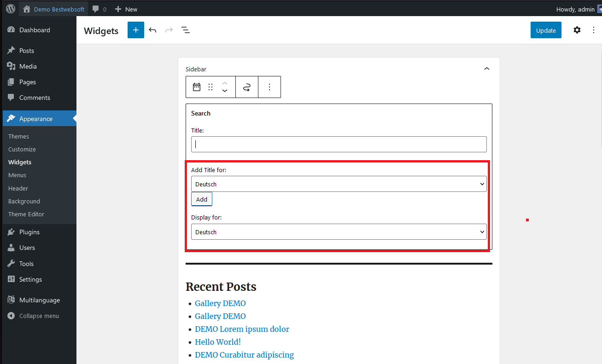Click the Sidebar area label
This screenshot has height=364, width=602.
[196, 69]
